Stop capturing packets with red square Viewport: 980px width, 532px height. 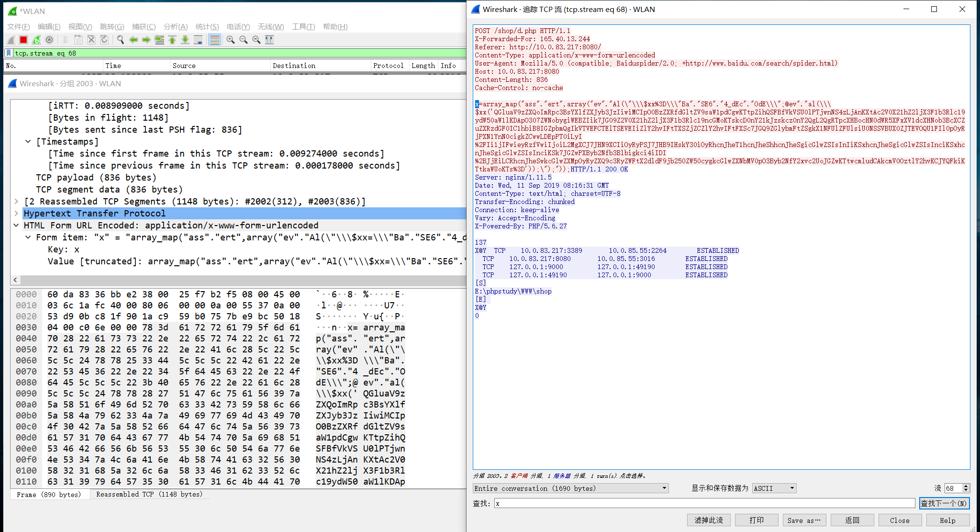[23, 40]
